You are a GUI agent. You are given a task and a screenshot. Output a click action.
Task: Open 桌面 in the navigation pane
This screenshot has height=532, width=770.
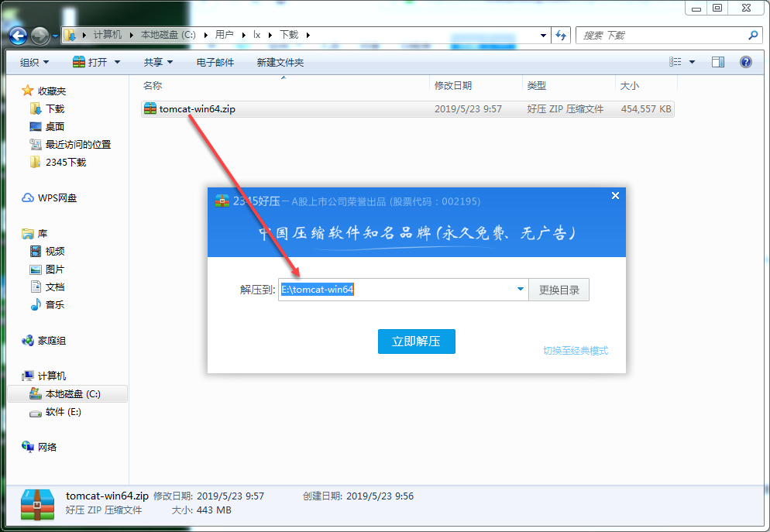[55, 127]
